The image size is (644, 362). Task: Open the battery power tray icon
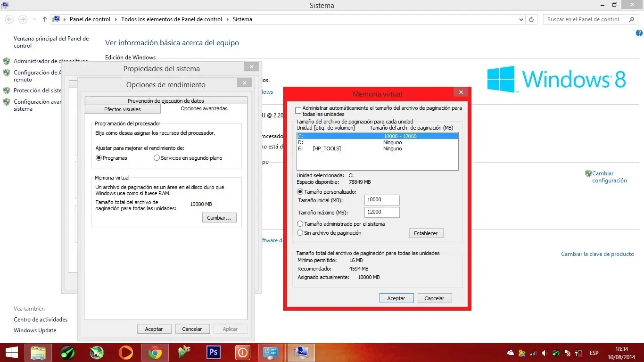pyautogui.click(x=578, y=353)
